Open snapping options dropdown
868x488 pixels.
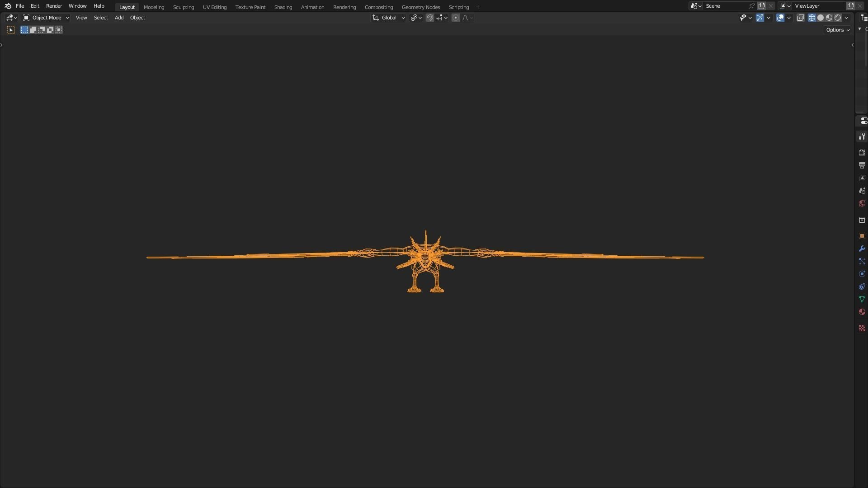pyautogui.click(x=441, y=18)
